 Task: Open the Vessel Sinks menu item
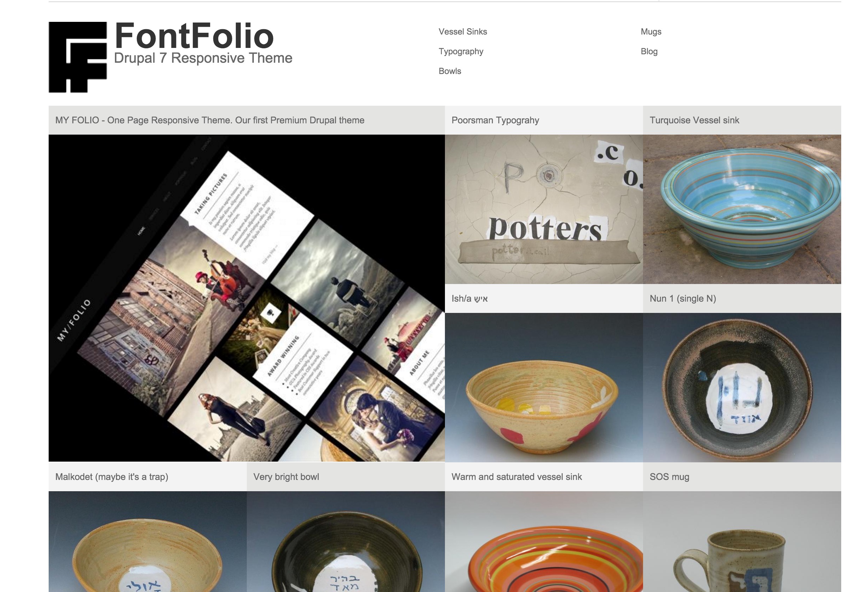tap(463, 32)
